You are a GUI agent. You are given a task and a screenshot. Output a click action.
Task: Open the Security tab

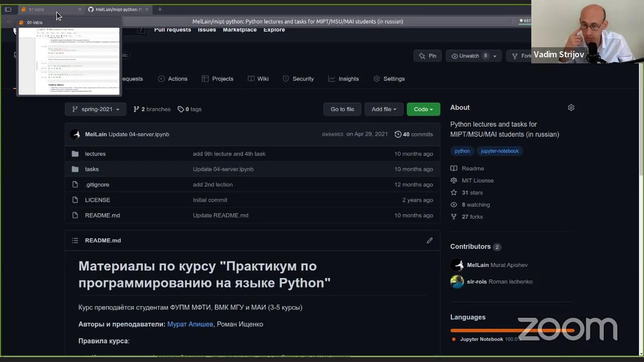(298, 79)
